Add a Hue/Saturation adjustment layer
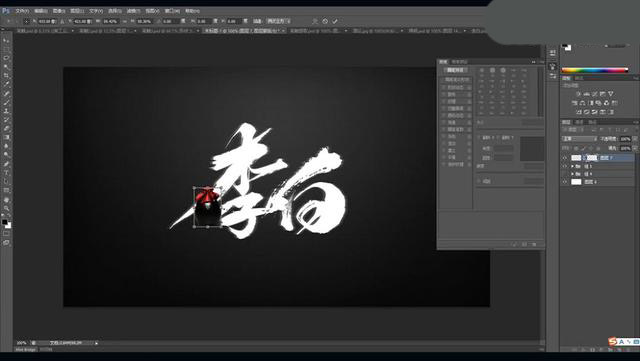Viewport: 640px width, 361px height. [575, 103]
